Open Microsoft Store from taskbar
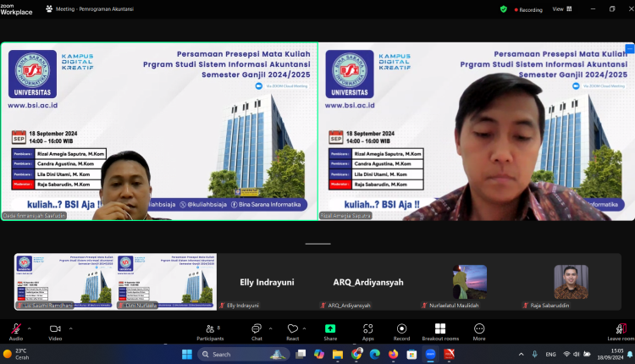635x364 pixels. pos(411,355)
